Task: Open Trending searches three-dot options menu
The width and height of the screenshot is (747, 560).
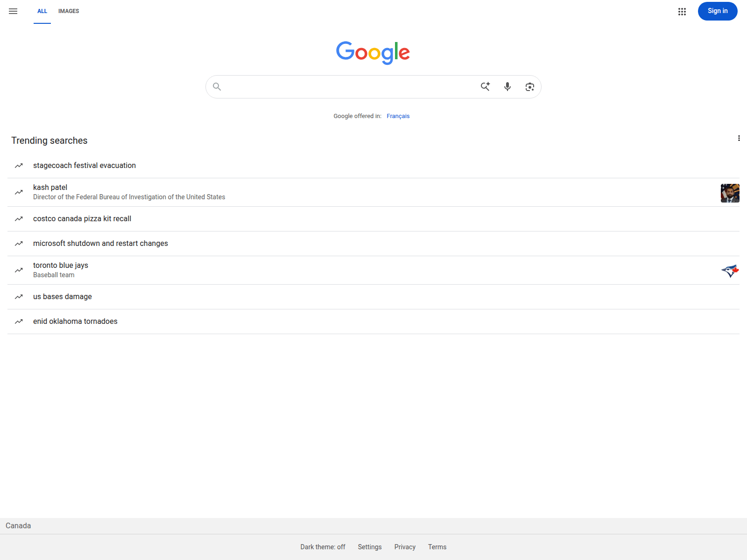Action: (x=739, y=138)
